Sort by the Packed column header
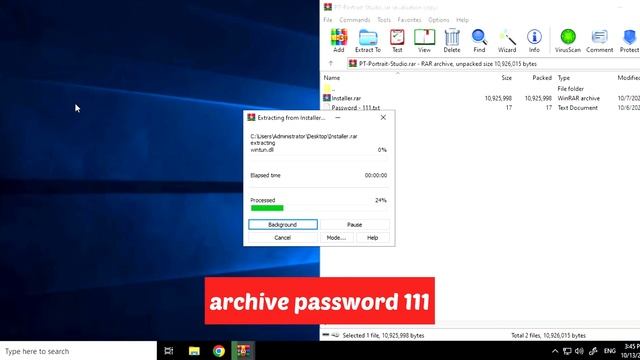The width and height of the screenshot is (640, 360). 542,78
